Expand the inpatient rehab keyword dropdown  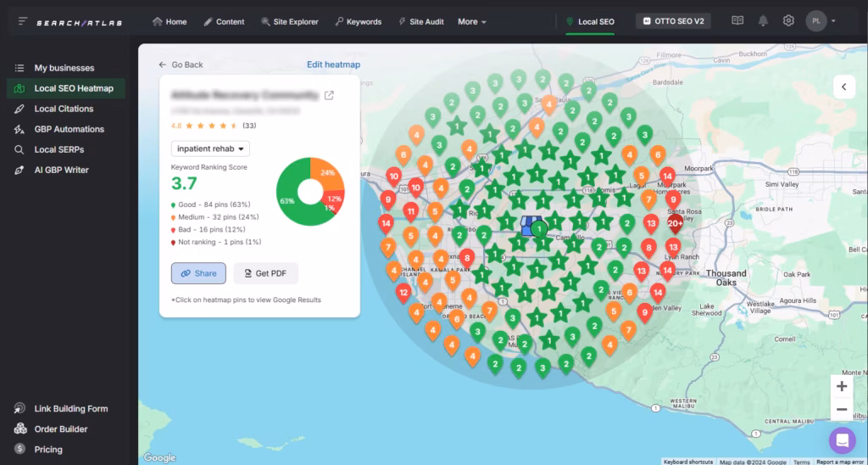tap(210, 148)
